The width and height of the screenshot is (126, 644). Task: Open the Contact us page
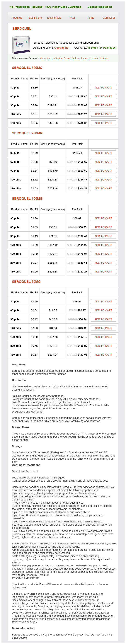pos(109,18)
